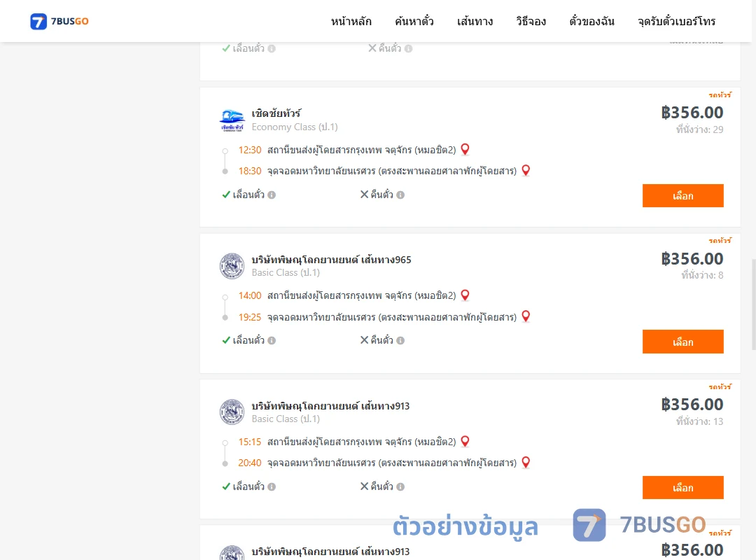Viewport: 756px width, 560px height.
Task: Select the 14:00 เส้นทาง965 trip with เลือก
Action: coord(682,342)
